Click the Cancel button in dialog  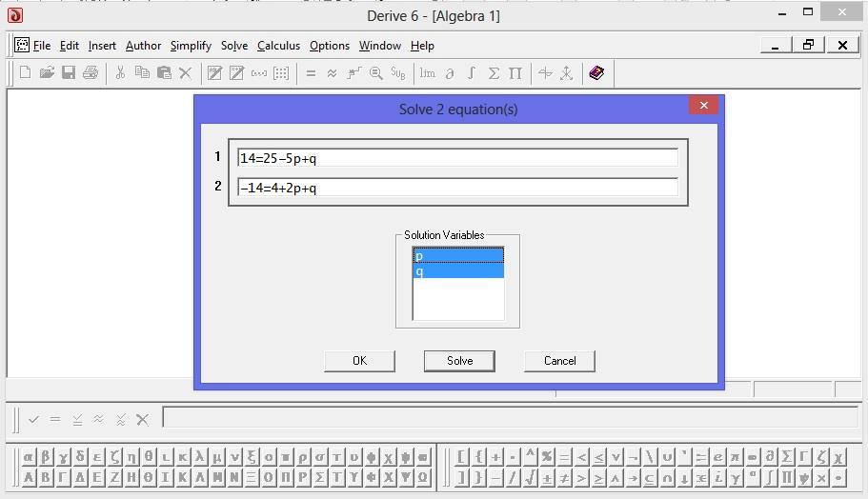pyautogui.click(x=559, y=361)
